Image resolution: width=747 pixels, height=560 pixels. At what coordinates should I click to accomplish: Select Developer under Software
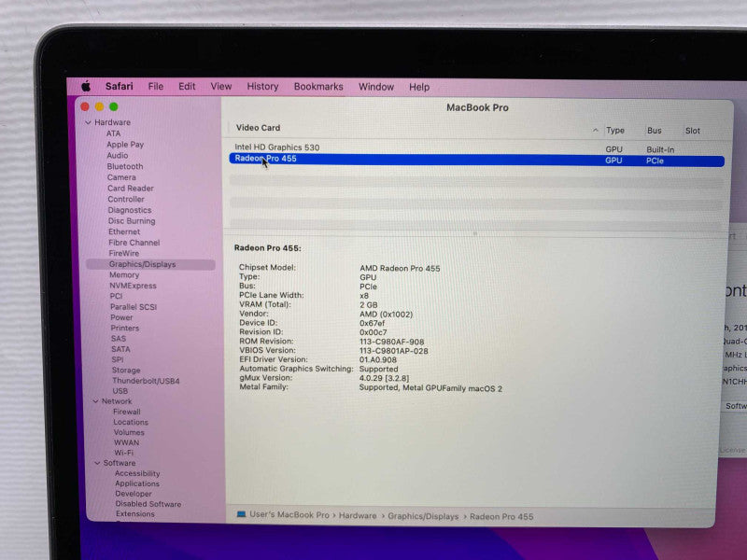point(134,494)
